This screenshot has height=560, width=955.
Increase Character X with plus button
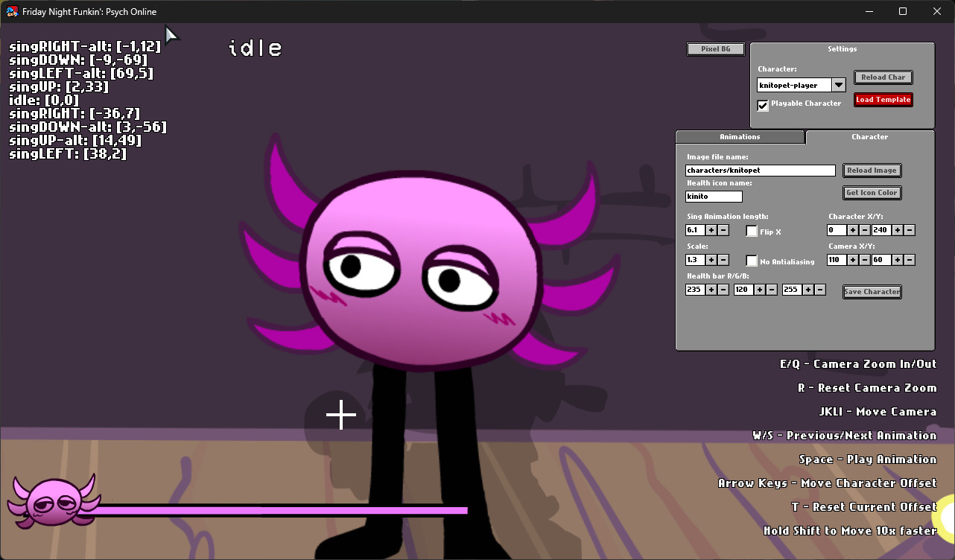pos(853,230)
